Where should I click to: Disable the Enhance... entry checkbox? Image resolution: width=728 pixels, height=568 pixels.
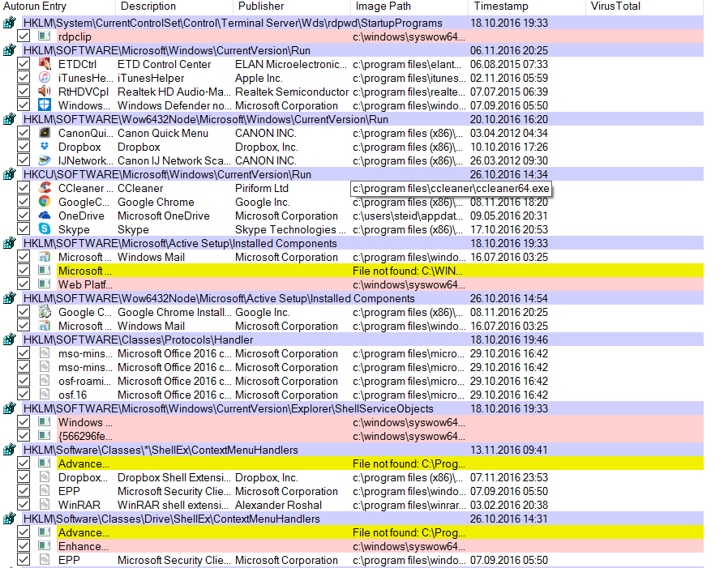(x=24, y=546)
